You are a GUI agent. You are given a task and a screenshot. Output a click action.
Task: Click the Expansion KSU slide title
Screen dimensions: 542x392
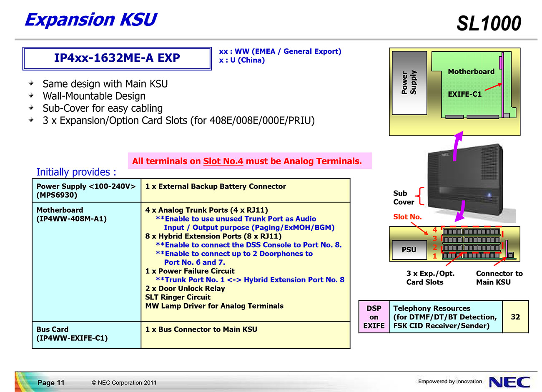[90, 20]
